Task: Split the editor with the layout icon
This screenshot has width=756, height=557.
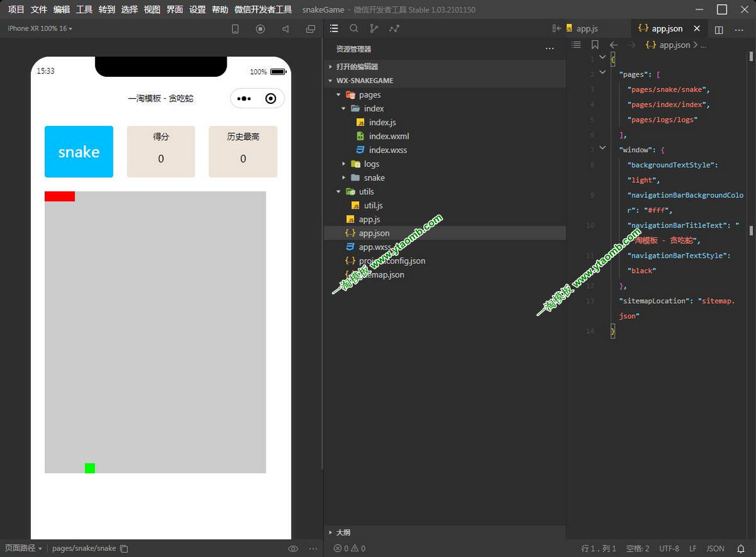Action: tap(719, 29)
